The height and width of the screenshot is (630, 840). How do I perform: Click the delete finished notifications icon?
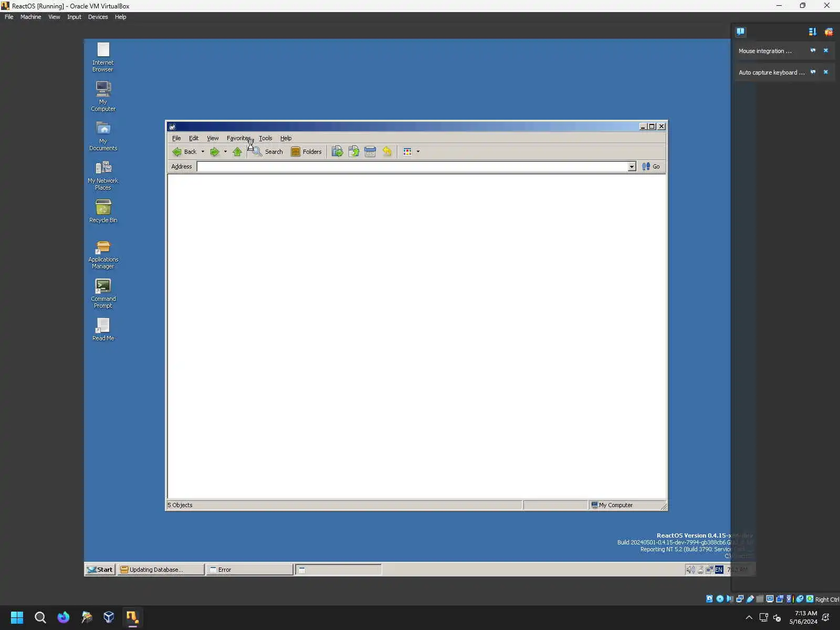(x=828, y=31)
